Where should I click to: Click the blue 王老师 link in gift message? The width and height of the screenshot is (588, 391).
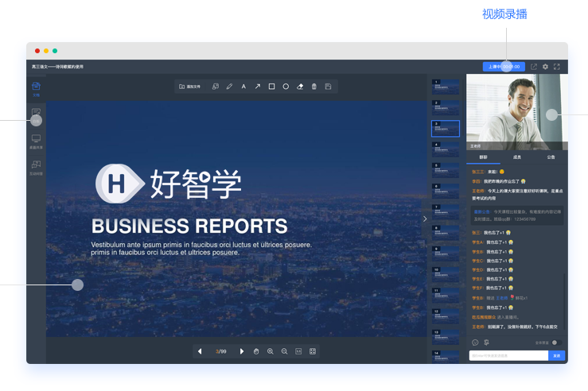pos(502,298)
